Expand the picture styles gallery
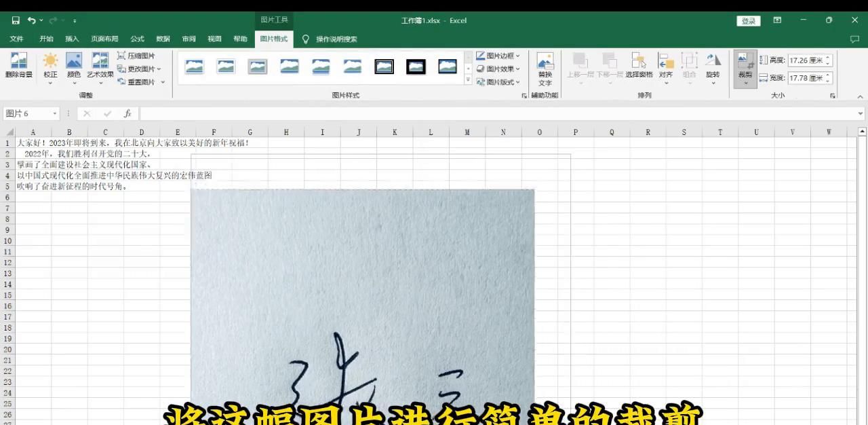Viewport: 868px width, 425px height. (468, 80)
